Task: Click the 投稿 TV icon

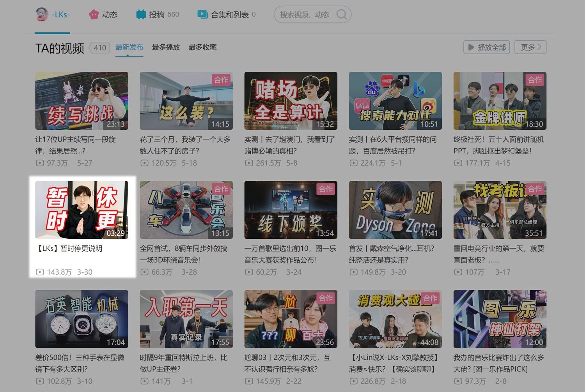Action: 141,14
